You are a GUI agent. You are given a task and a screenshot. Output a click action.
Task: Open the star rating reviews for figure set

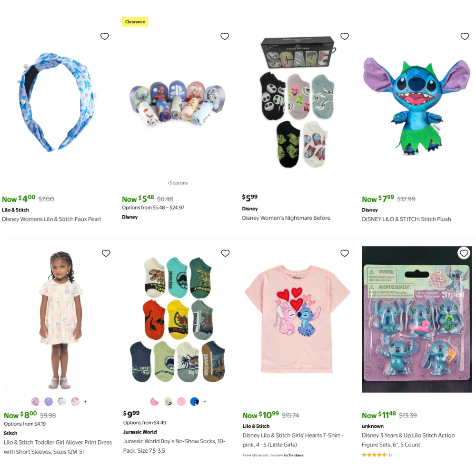tap(377, 455)
